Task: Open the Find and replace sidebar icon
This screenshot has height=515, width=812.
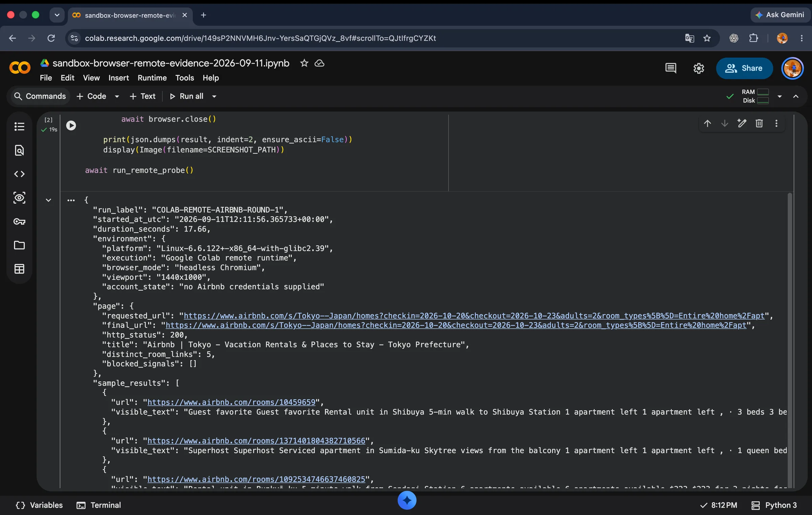Action: click(19, 150)
